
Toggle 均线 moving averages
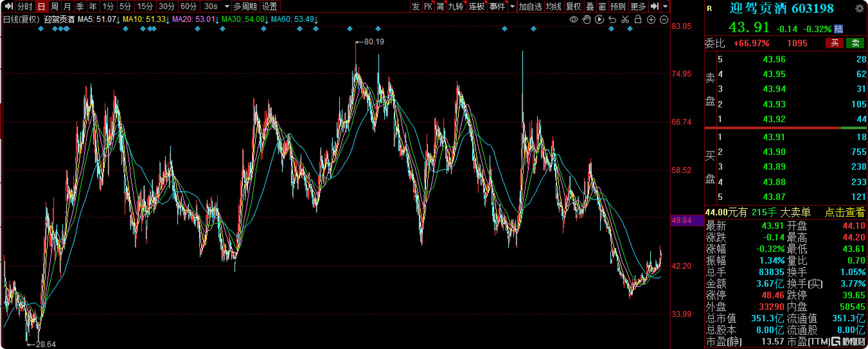tap(553, 6)
